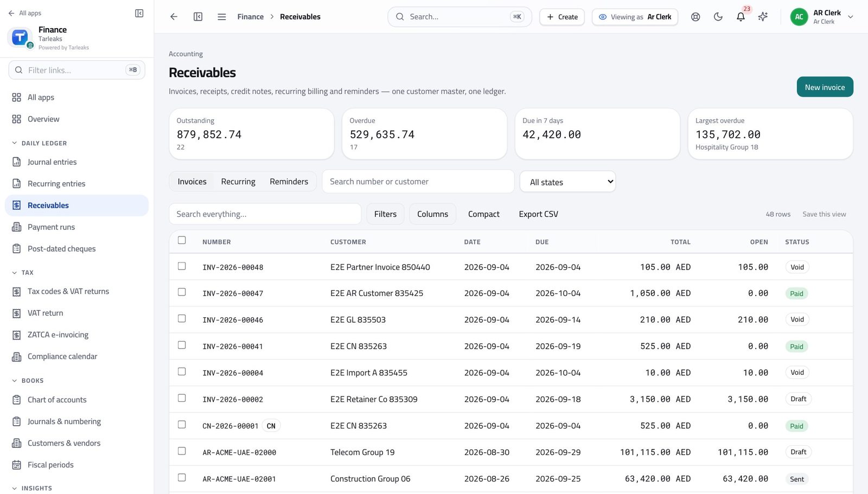
Task: Click the All apps grid icon in the sidebar
Action: tap(17, 98)
